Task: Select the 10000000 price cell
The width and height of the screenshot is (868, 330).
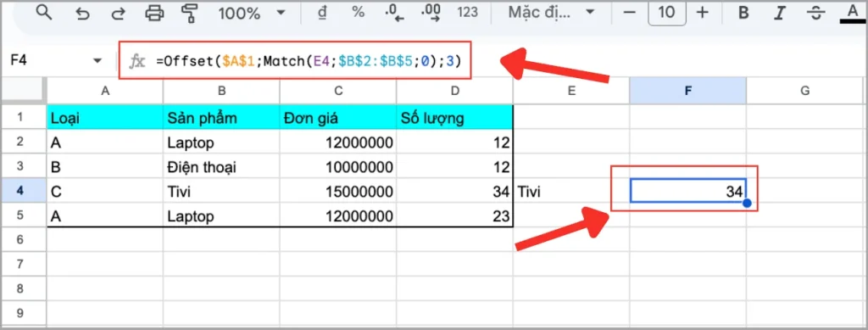Action: 338,166
